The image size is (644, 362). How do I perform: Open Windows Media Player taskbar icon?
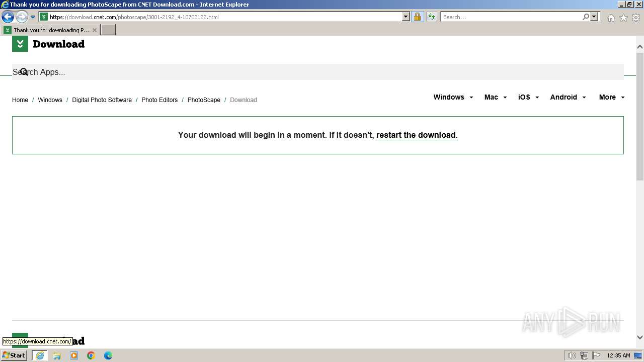(x=74, y=355)
